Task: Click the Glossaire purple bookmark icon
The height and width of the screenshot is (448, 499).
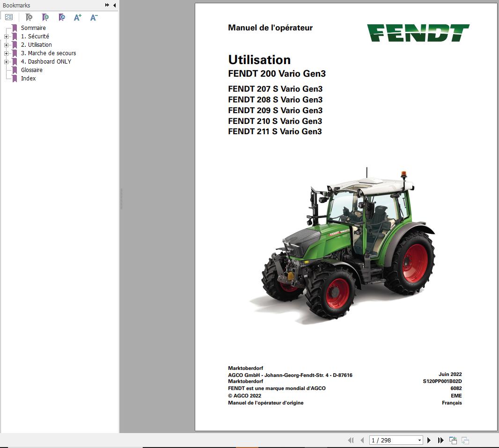Action: click(x=15, y=70)
